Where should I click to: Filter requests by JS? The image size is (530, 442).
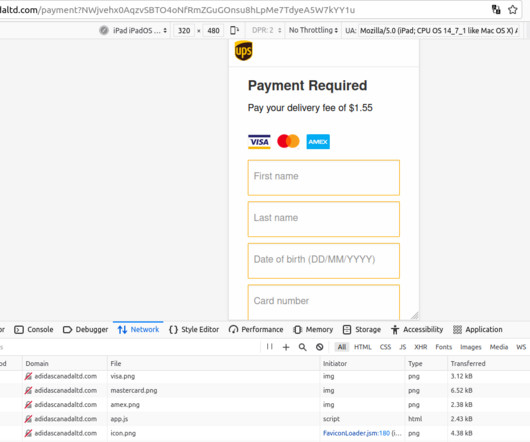point(403,347)
